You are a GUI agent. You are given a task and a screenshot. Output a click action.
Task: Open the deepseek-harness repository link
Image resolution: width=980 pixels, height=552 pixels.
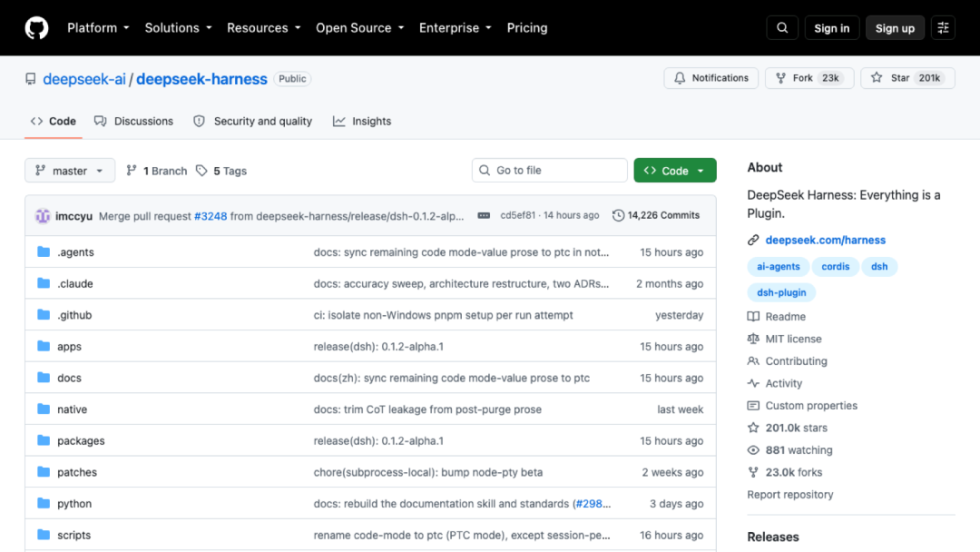[x=201, y=79]
